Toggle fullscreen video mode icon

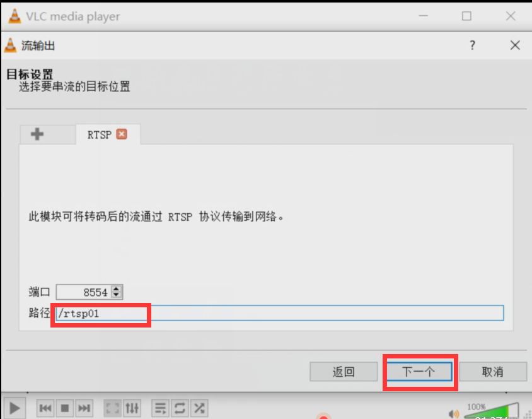[113, 408]
